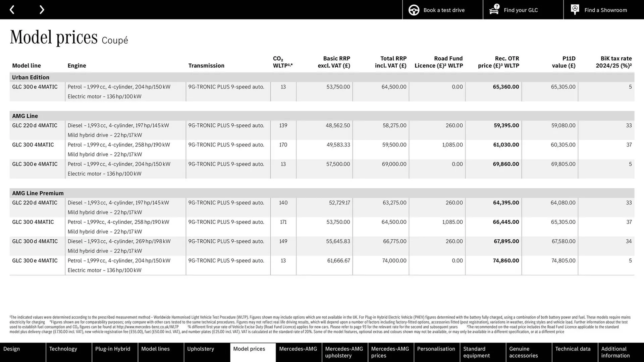644x362 pixels.
Task: Open Find your GLC
Action: (x=521, y=10)
